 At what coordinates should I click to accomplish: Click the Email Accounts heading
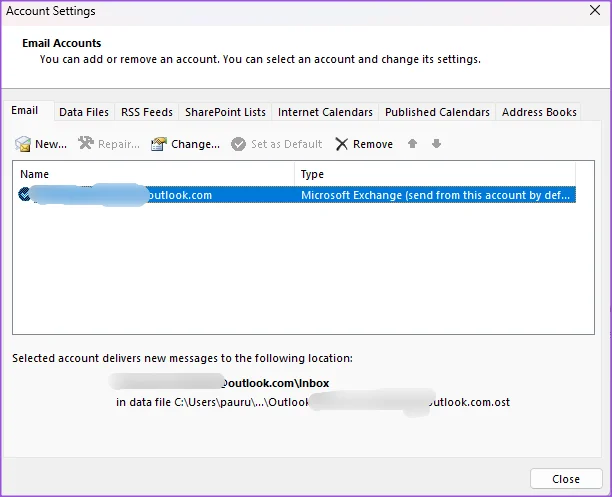(62, 43)
